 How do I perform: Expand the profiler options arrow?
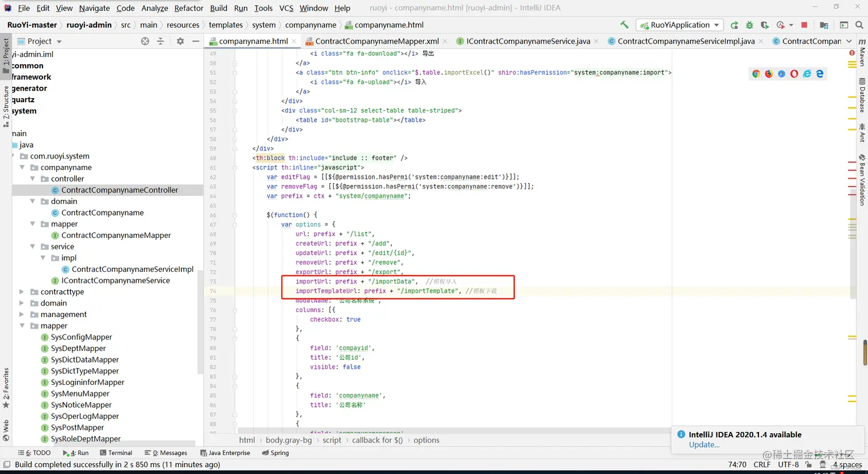(x=791, y=25)
